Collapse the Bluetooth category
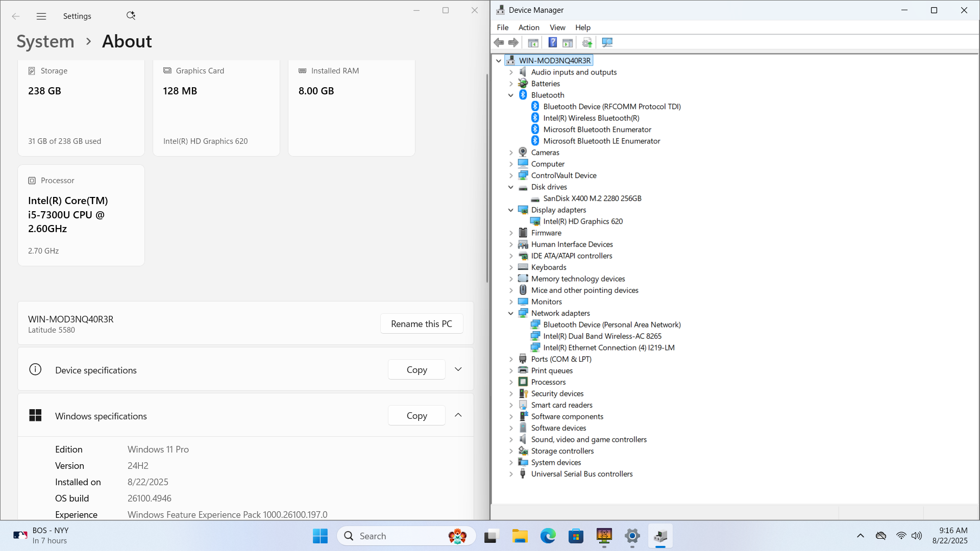980x551 pixels. click(510, 95)
